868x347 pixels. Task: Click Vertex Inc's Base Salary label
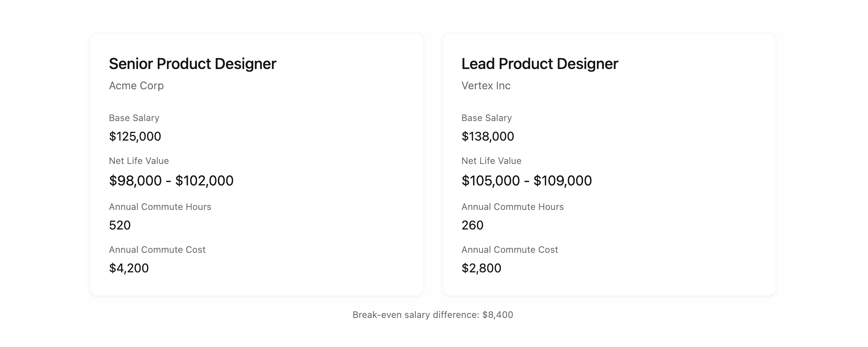click(x=486, y=118)
